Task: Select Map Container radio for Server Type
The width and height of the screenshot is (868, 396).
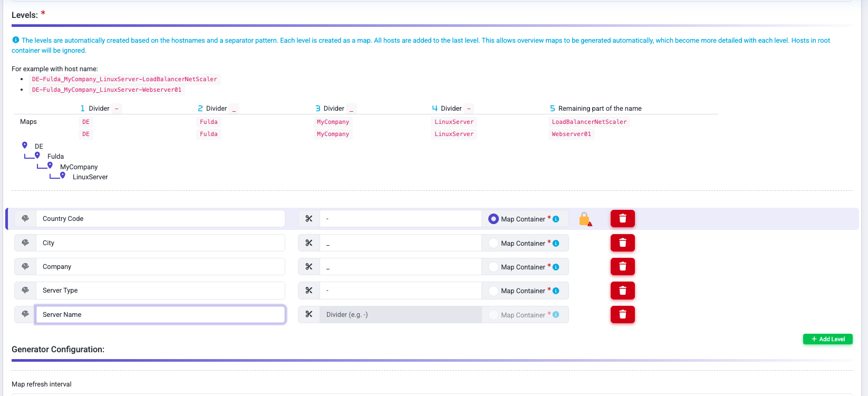Action: pyautogui.click(x=493, y=291)
